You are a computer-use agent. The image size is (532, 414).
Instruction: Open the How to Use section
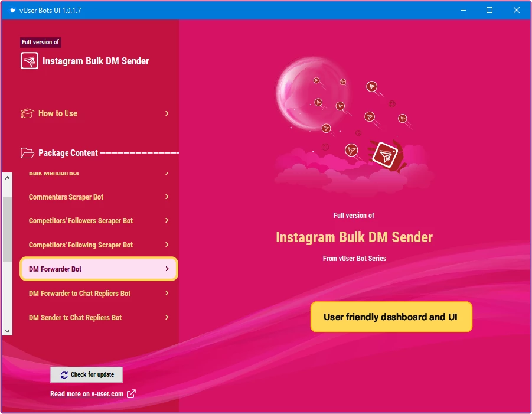pyautogui.click(x=95, y=113)
